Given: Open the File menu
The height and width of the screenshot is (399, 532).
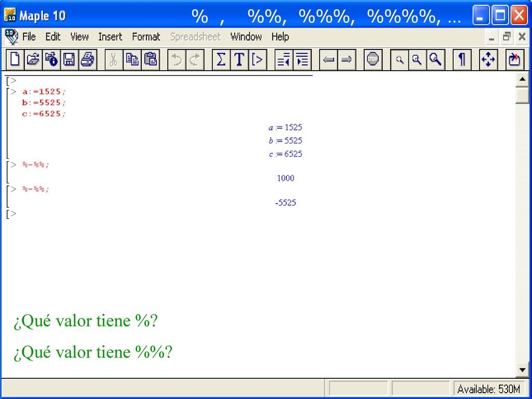Looking at the screenshot, I should coord(29,37).
